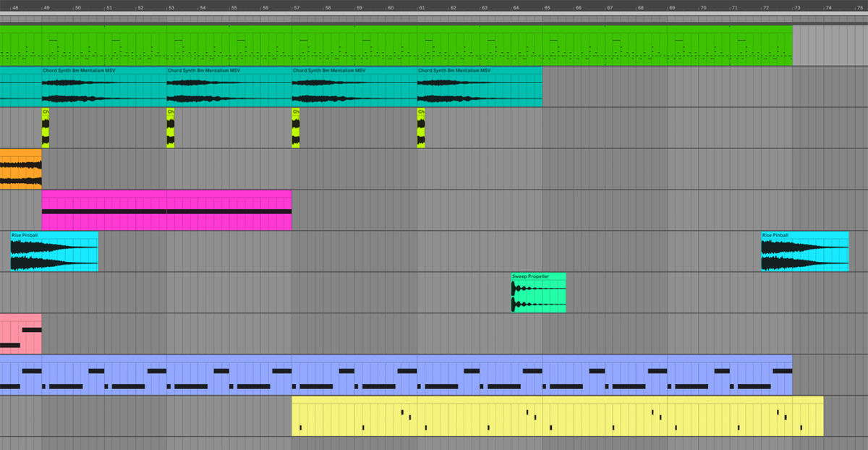Click bar 59 in the timeline ruler
The width and height of the screenshot is (868, 450).
(359, 7)
